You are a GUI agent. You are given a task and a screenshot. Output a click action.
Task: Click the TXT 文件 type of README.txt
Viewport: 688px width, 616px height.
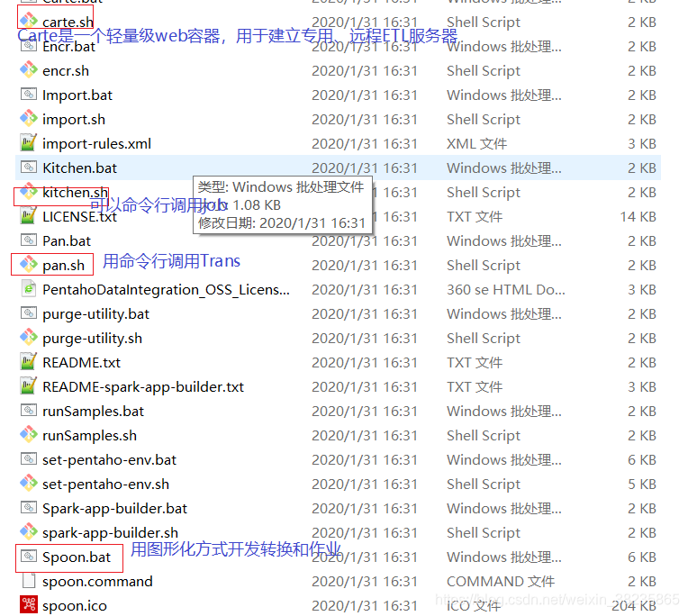[475, 362]
